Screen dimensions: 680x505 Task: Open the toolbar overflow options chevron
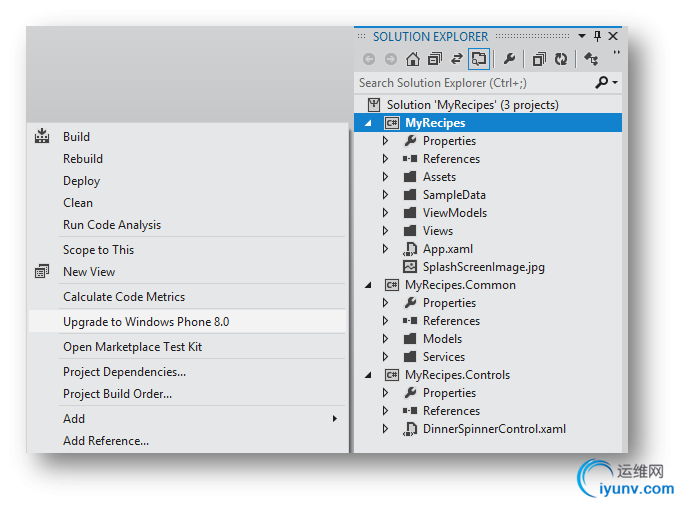coord(616,52)
